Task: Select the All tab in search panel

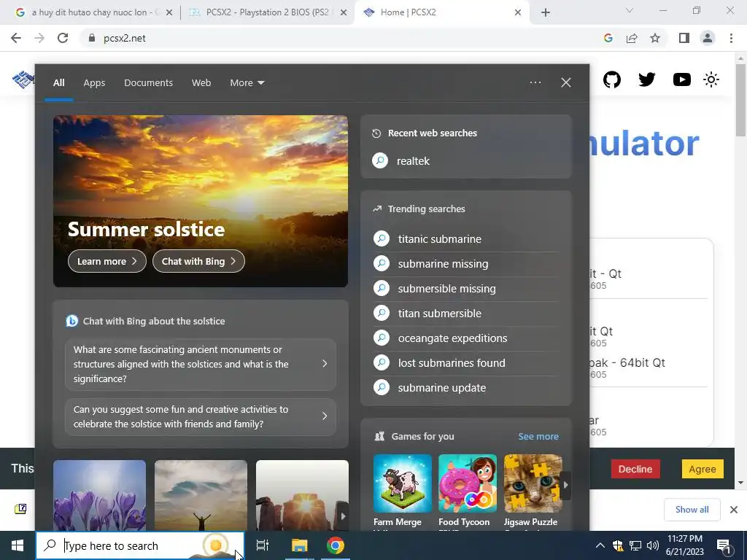Action: (x=59, y=83)
